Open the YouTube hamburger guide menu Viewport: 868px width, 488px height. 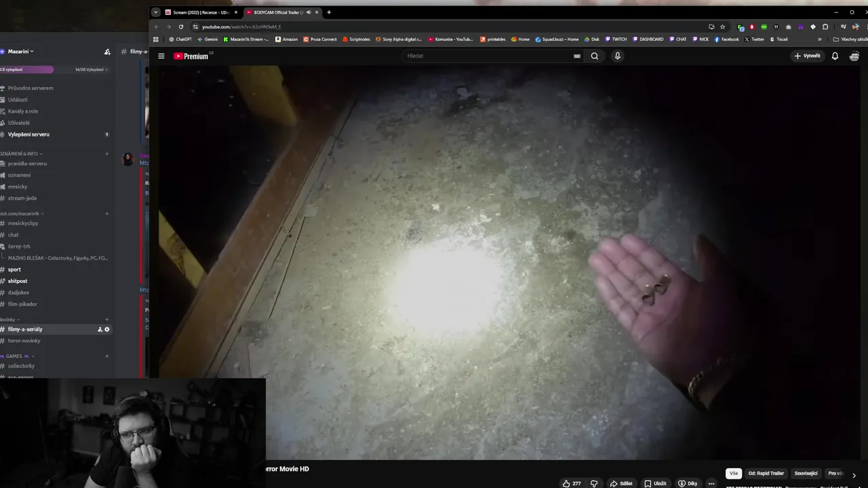(x=161, y=56)
